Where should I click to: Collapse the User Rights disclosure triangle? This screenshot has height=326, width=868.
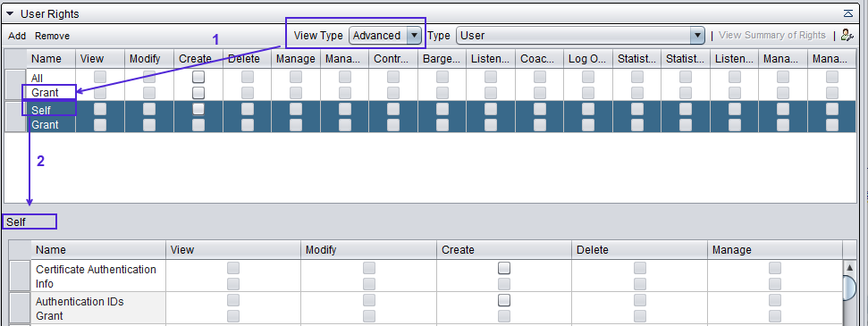pos(10,13)
